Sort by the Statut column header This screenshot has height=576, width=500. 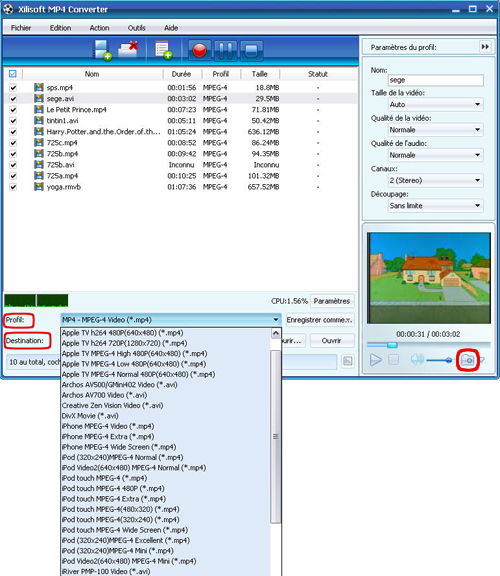[x=318, y=74]
